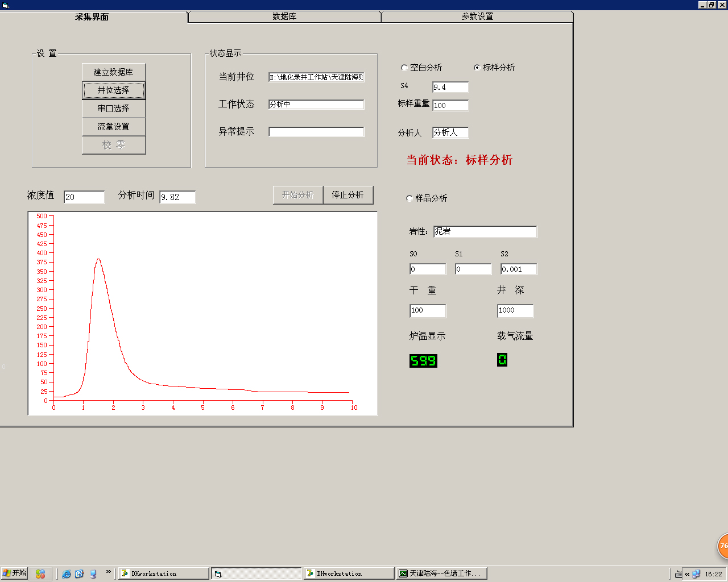
Task: Click the S1 input field
Action: 473,269
